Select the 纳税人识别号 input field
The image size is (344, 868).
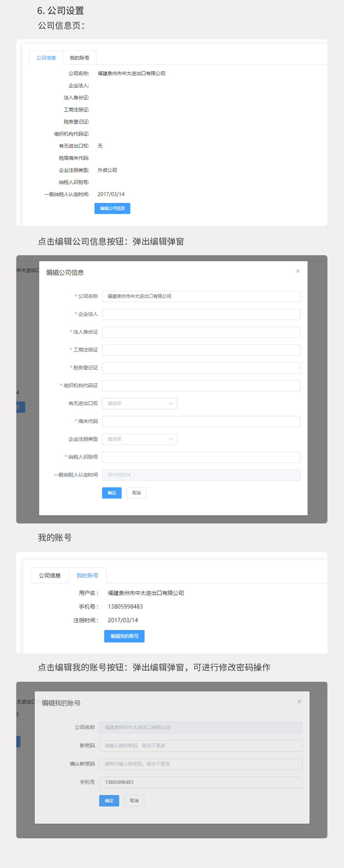[201, 457]
